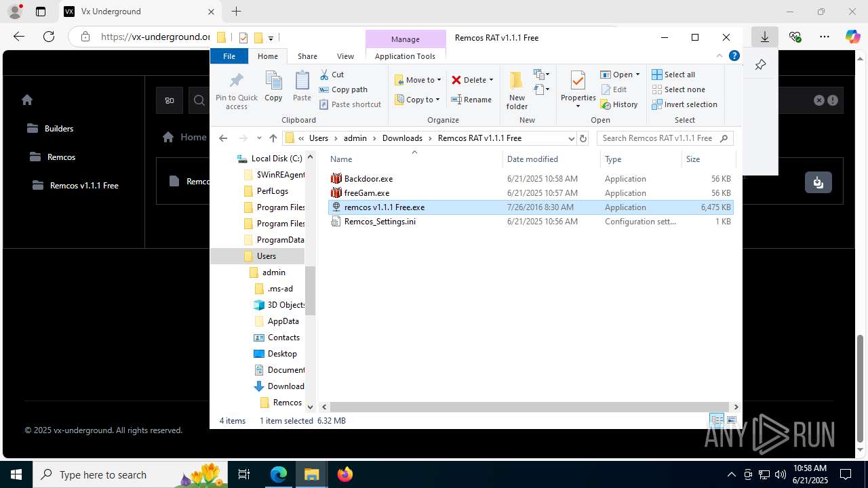Click the site home icon in sidebar
The width and height of the screenshot is (868, 488).
coord(27,100)
